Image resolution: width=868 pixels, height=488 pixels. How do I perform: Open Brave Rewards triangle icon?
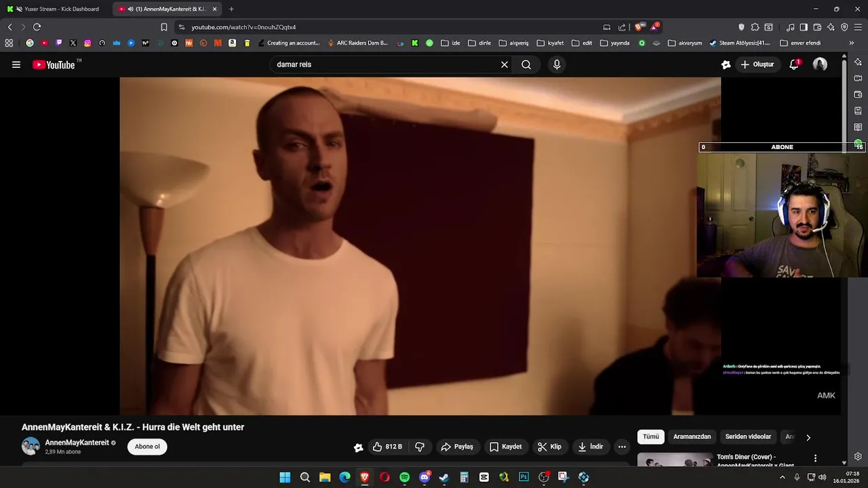coord(654,27)
